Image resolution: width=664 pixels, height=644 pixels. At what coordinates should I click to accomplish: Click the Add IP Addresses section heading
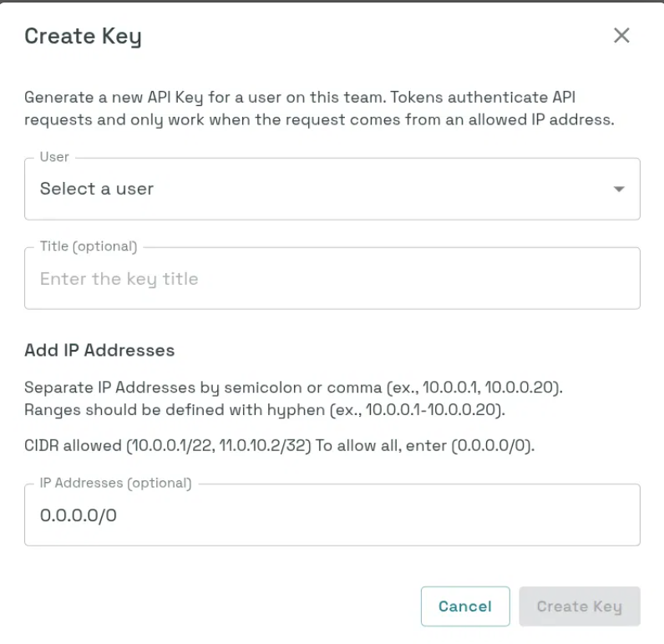(99, 350)
